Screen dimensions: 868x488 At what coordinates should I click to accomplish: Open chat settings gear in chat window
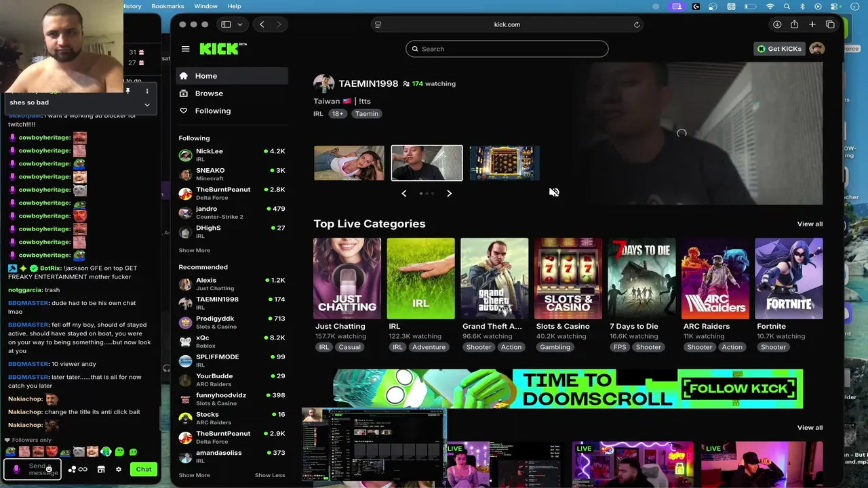119,469
